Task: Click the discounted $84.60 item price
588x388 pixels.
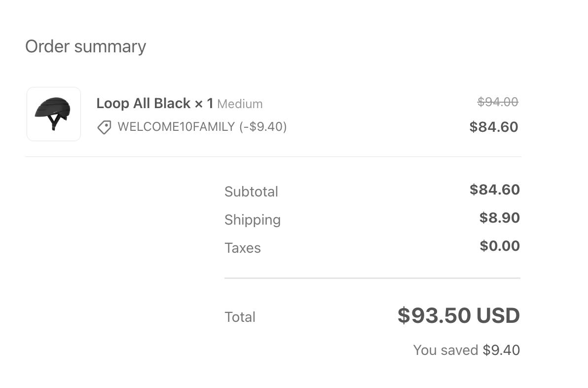Action: point(493,127)
